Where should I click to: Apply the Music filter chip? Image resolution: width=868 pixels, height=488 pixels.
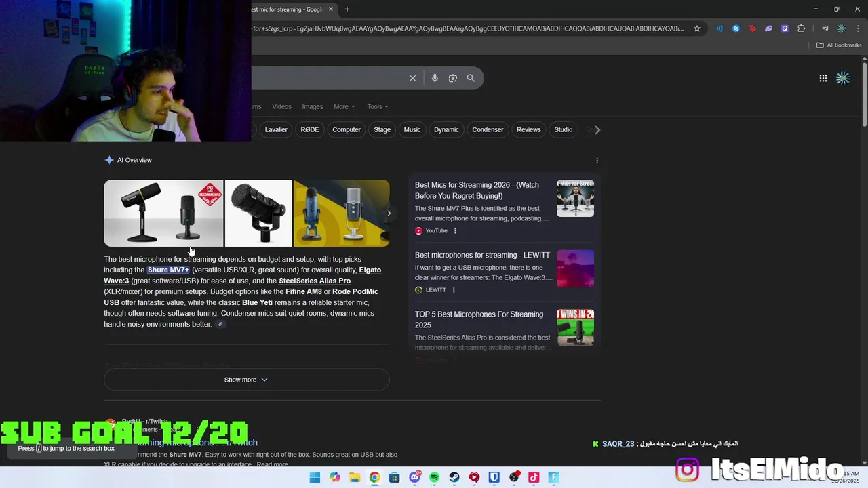[412, 129]
